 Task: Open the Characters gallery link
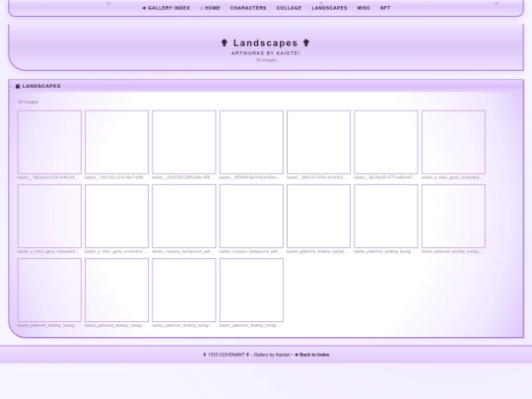248,8
